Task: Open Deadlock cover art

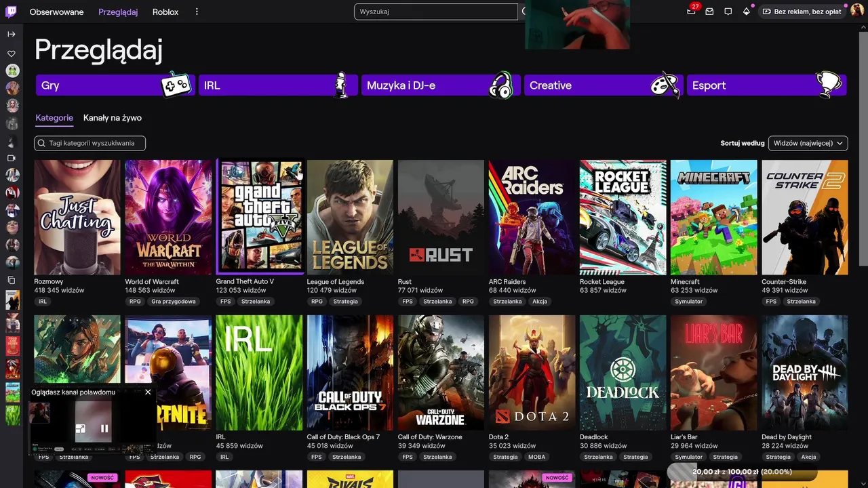Action: [623, 372]
